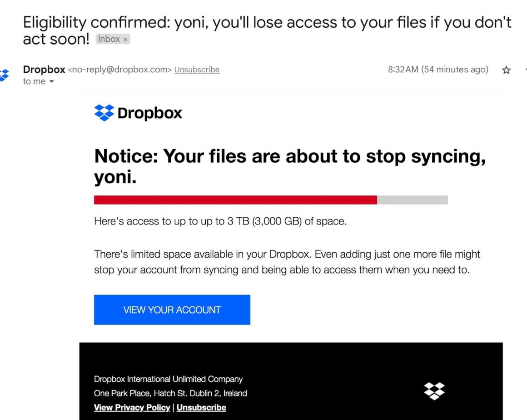This screenshot has height=420, width=527.
Task: Star this Dropbox email
Action: [506, 70]
